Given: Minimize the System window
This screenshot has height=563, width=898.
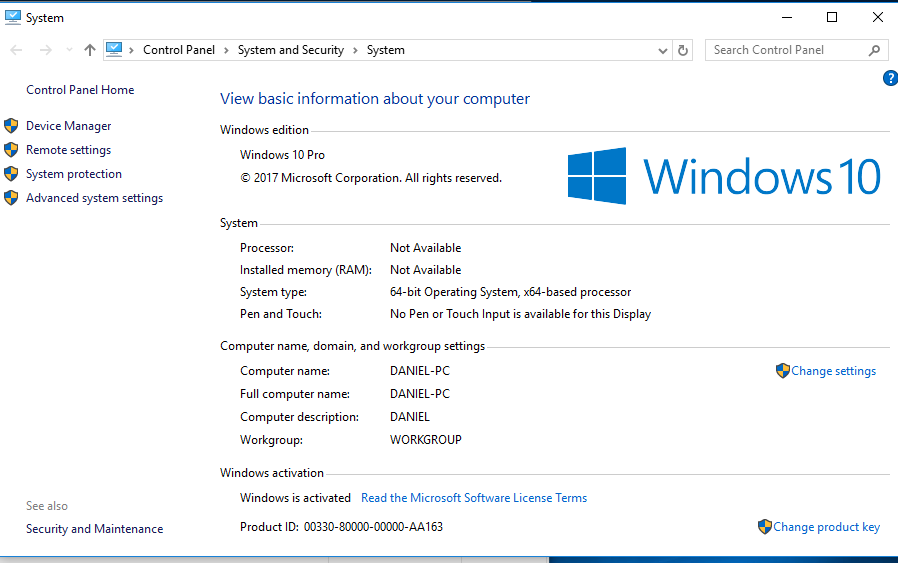Looking at the screenshot, I should (x=787, y=17).
